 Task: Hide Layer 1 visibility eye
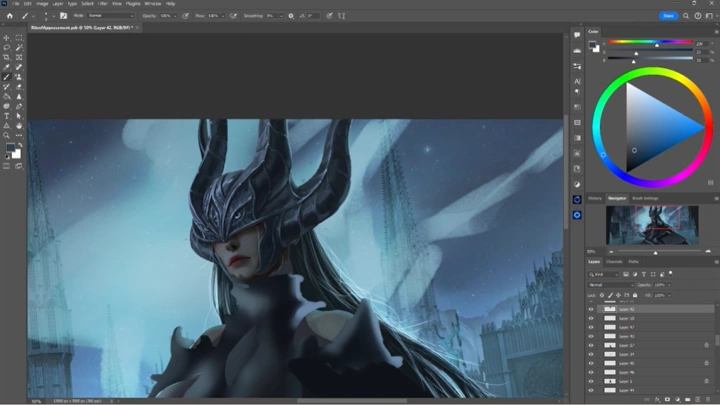click(591, 381)
